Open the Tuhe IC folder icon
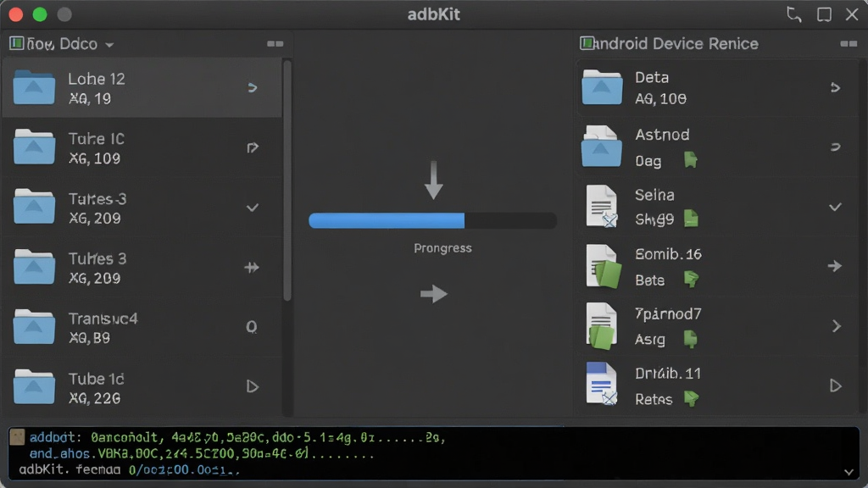 click(x=34, y=147)
